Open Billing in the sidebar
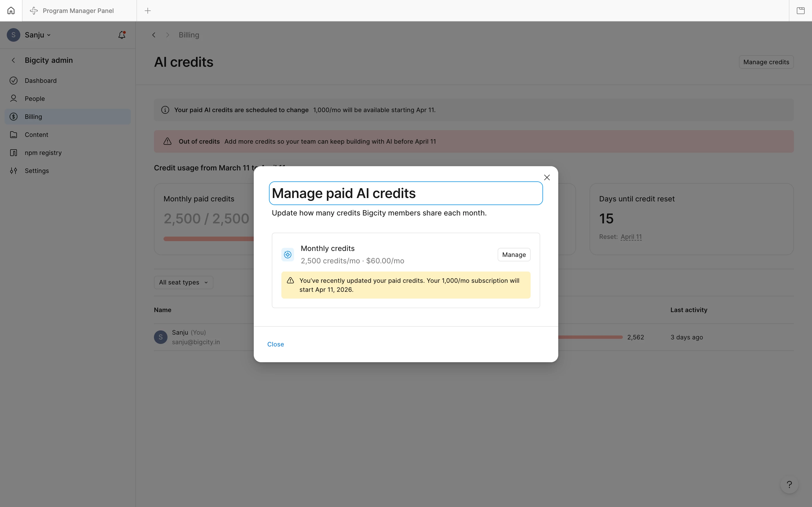The width and height of the screenshot is (812, 507). [x=34, y=117]
